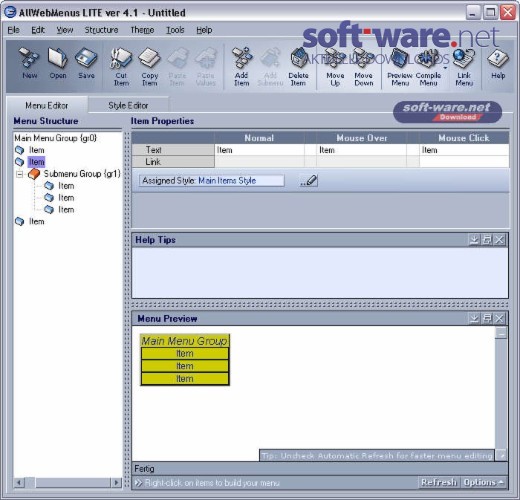Image resolution: width=520 pixels, height=500 pixels.
Task: Click the Compile Menu toolbar icon
Action: [x=428, y=67]
